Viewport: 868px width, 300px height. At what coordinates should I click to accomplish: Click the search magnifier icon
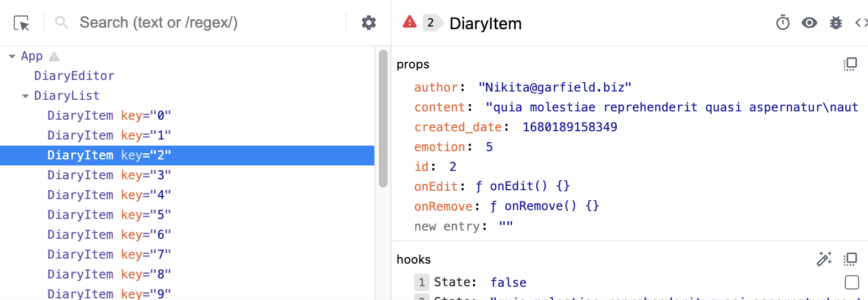[62, 23]
